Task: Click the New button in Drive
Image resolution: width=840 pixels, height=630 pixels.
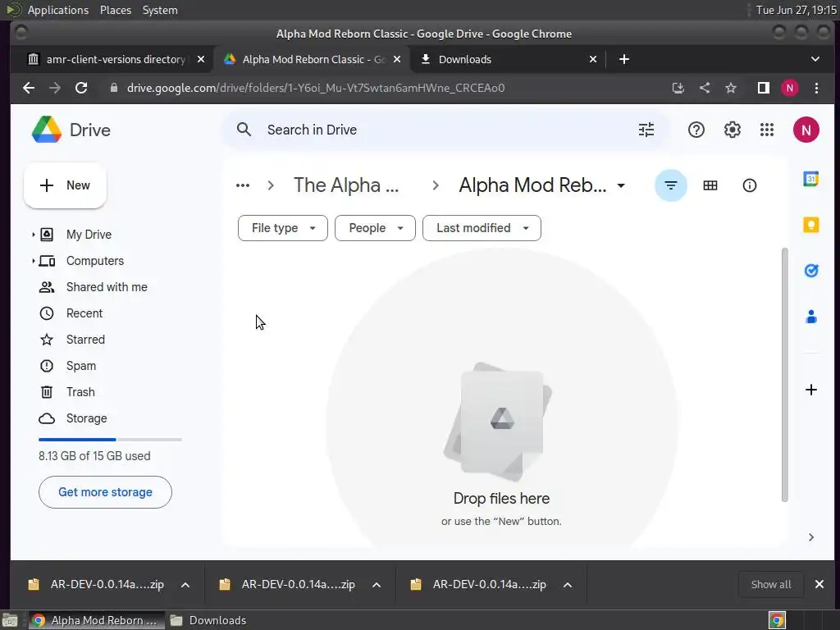Action: point(65,185)
